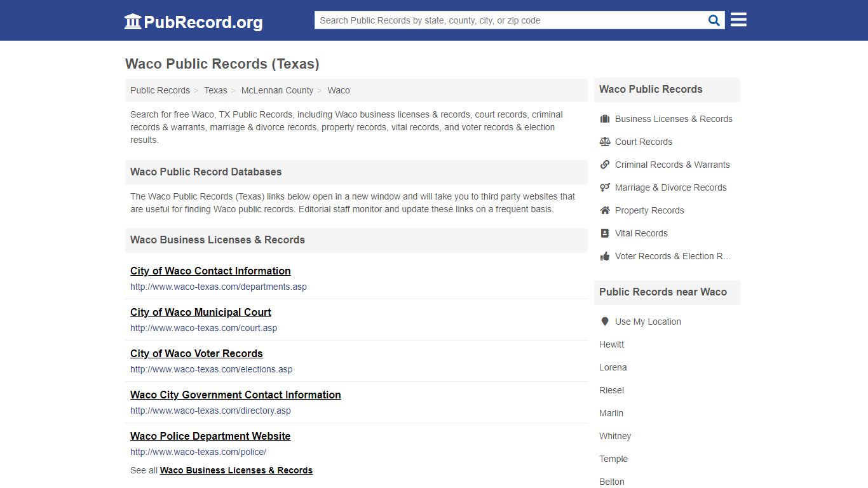The height and width of the screenshot is (488, 868).
Task: Click the waco-texas.com/police/ URL text
Action: (198, 452)
